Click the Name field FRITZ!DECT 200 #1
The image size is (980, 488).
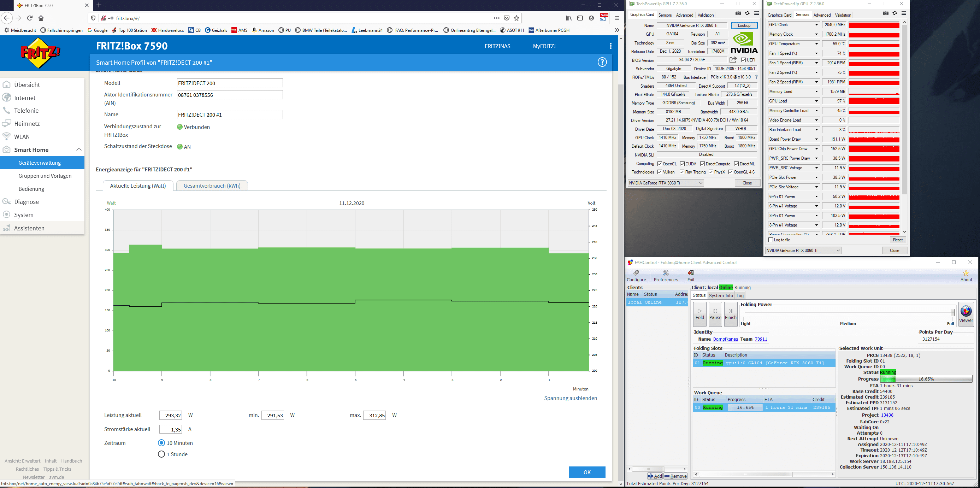coord(230,114)
